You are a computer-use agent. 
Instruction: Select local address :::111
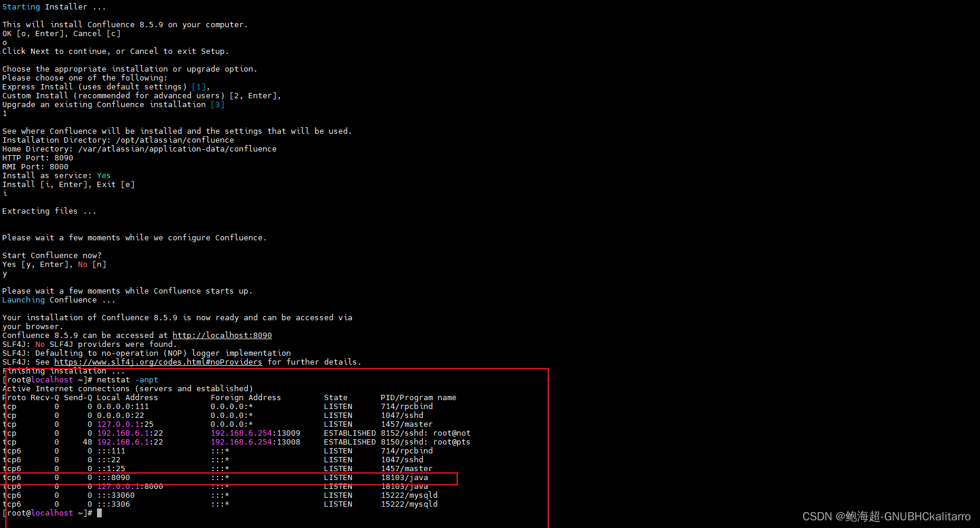click(111, 450)
